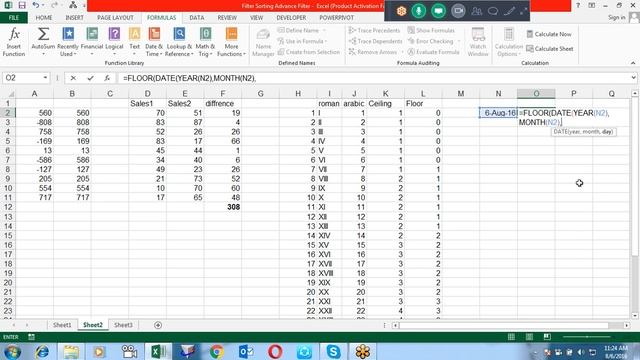The height and width of the screenshot is (360, 640).
Task: Open Date & Time functions menu
Action: (154, 42)
